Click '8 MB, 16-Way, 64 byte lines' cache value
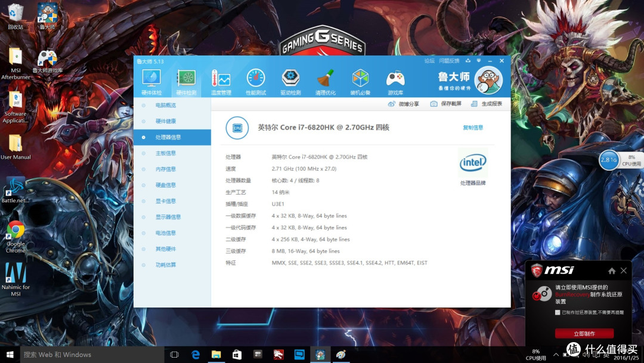The height and width of the screenshot is (363, 644). pos(305,251)
